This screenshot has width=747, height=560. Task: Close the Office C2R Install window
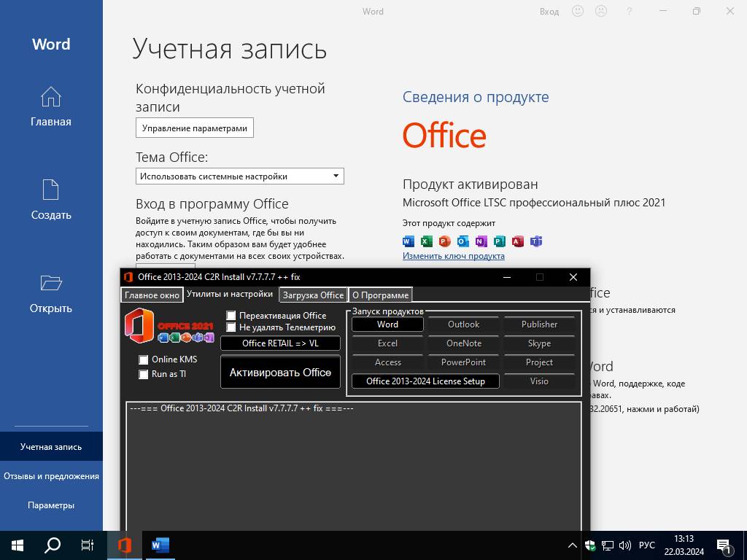click(573, 277)
